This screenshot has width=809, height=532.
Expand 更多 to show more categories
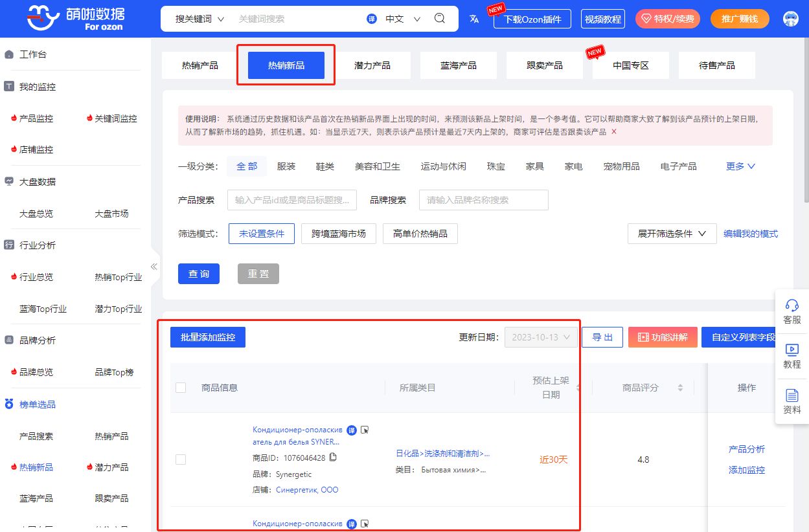coord(740,166)
